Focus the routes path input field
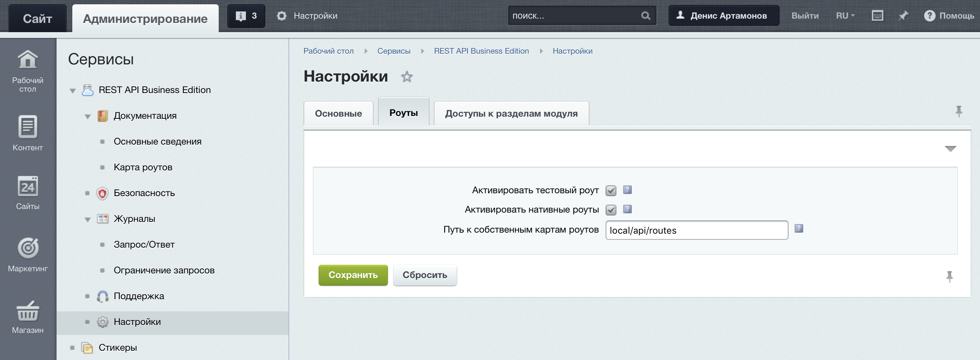This screenshot has height=360, width=980. (x=696, y=230)
